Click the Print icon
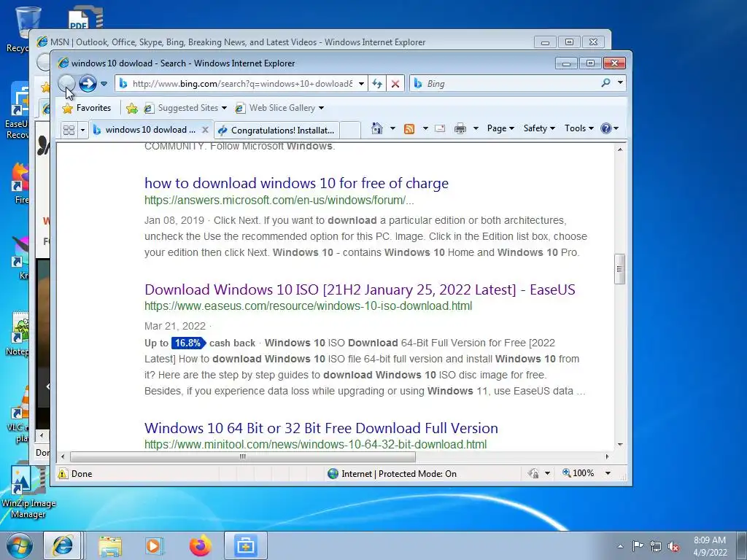This screenshot has height=560, width=747. pos(460,128)
